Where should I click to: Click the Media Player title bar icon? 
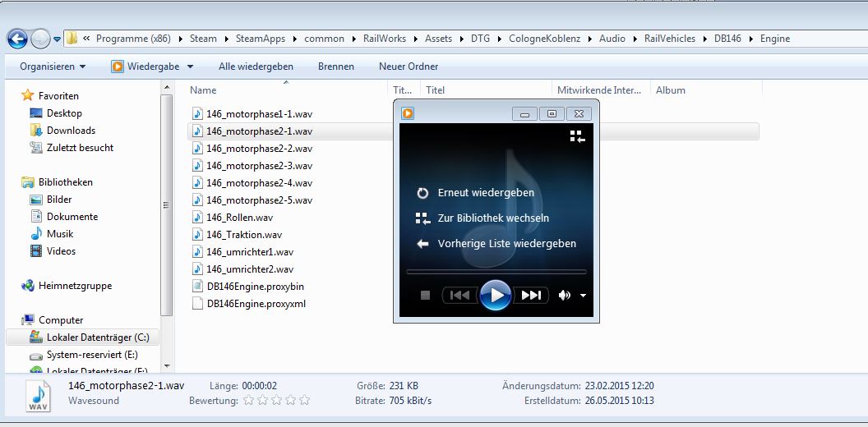point(408,113)
